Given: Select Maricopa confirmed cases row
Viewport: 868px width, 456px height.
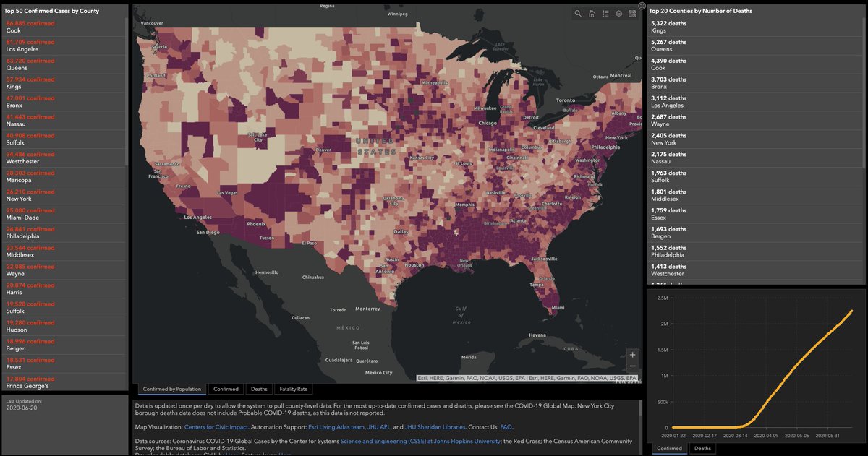Looking at the screenshot, I should coord(64,177).
